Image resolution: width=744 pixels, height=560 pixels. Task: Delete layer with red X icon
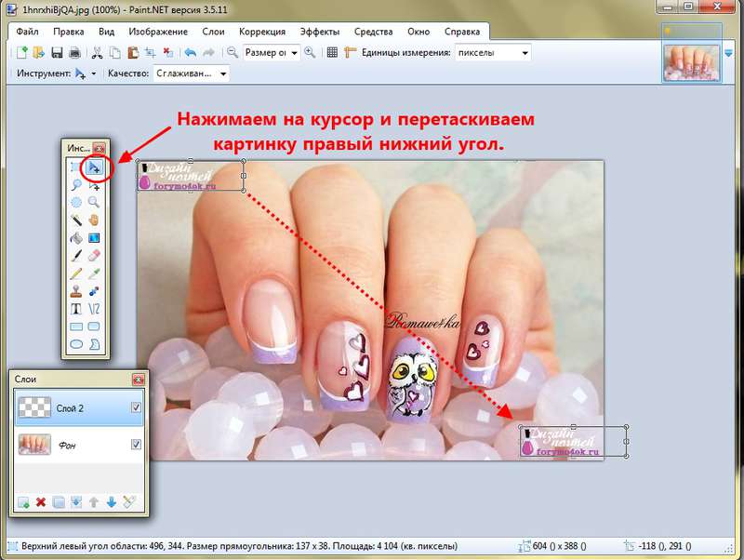(40, 502)
